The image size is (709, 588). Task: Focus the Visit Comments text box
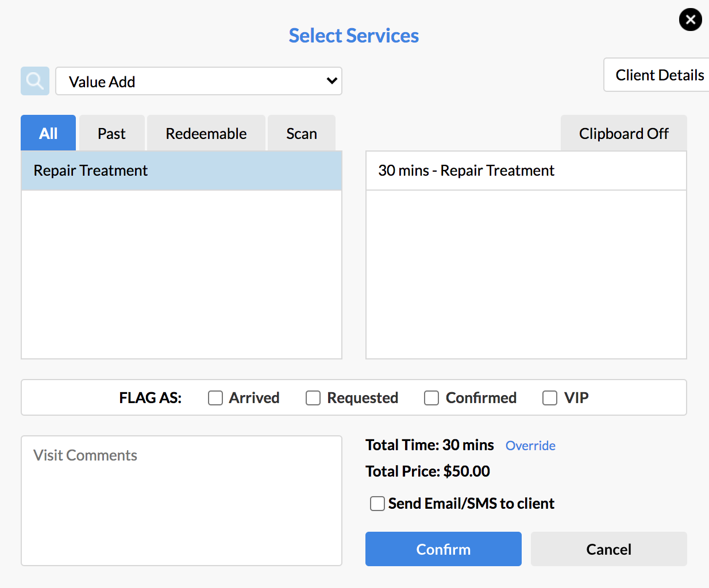182,501
